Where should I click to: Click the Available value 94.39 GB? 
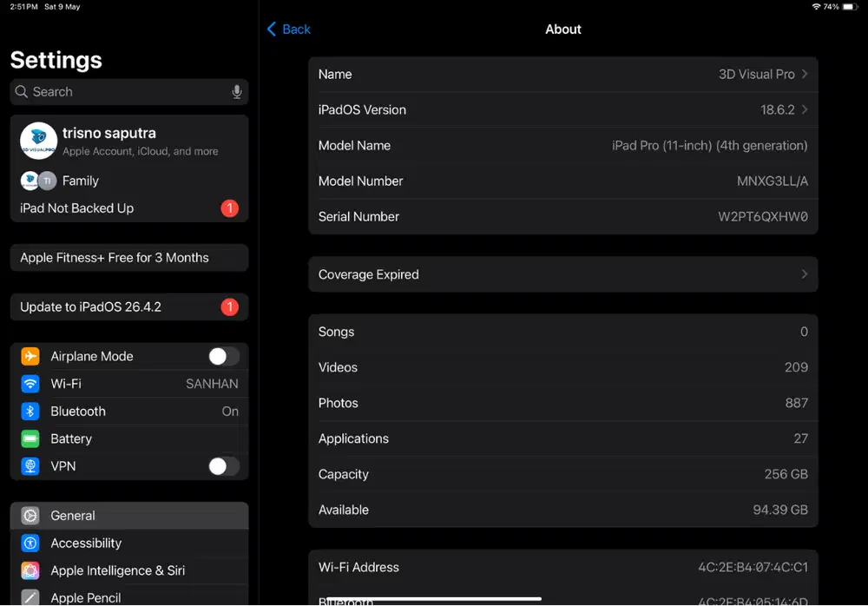click(780, 510)
